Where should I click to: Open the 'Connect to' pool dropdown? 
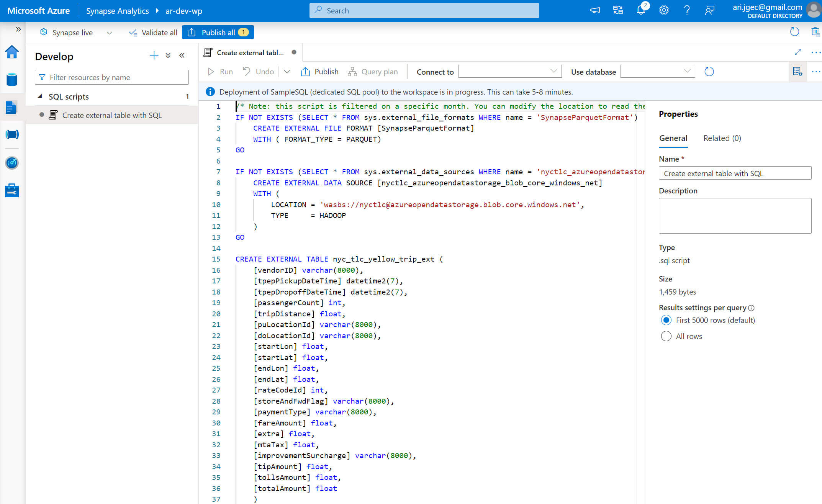pyautogui.click(x=508, y=72)
